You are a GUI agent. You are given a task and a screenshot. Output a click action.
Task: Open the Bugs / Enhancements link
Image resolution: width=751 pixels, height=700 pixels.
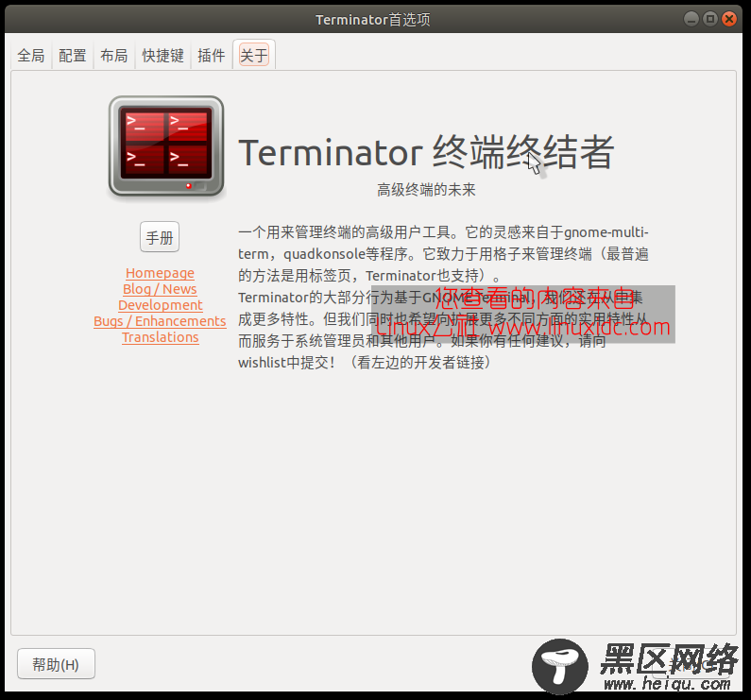160,321
